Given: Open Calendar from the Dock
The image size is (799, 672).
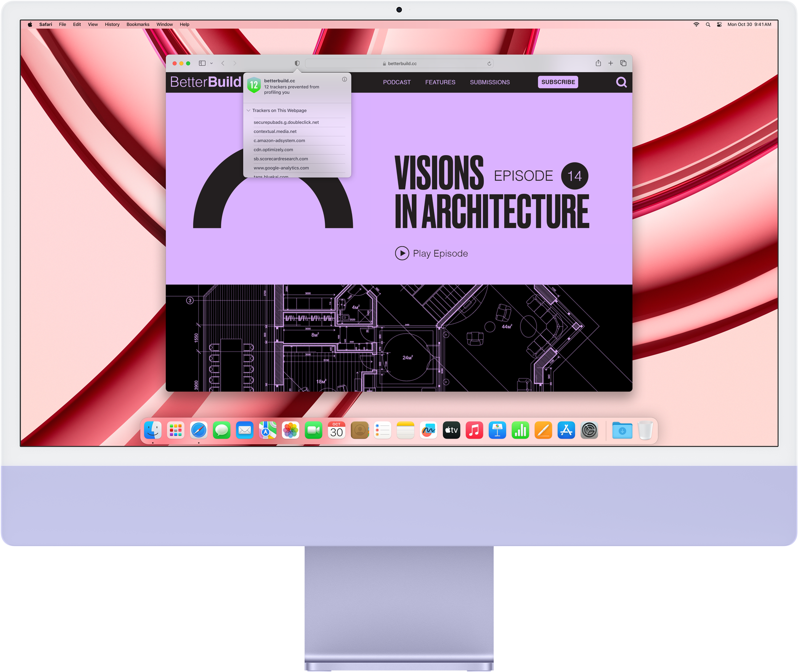Looking at the screenshot, I should click(x=337, y=430).
